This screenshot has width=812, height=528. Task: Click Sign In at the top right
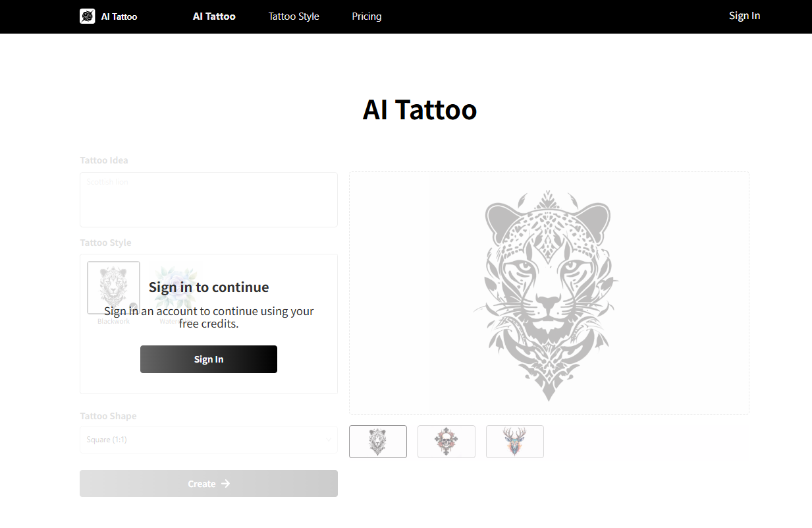tap(745, 16)
